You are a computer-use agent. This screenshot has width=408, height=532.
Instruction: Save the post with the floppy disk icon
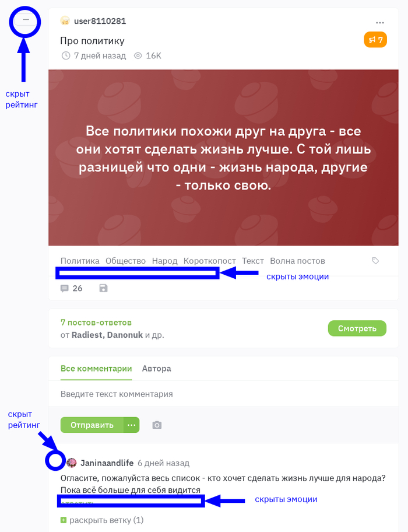[x=103, y=288]
